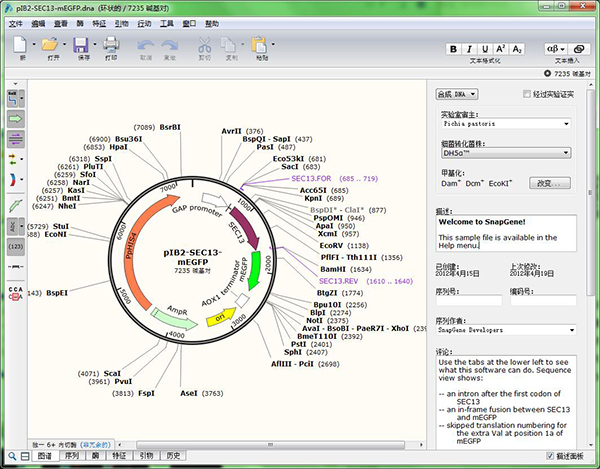Open the Save dropdown arrow
The image size is (600, 469).
tap(95, 44)
